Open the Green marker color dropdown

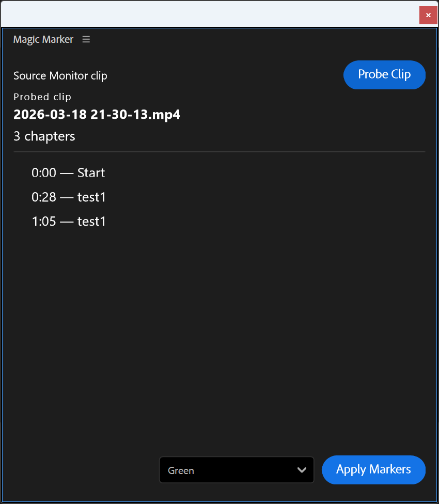point(236,470)
